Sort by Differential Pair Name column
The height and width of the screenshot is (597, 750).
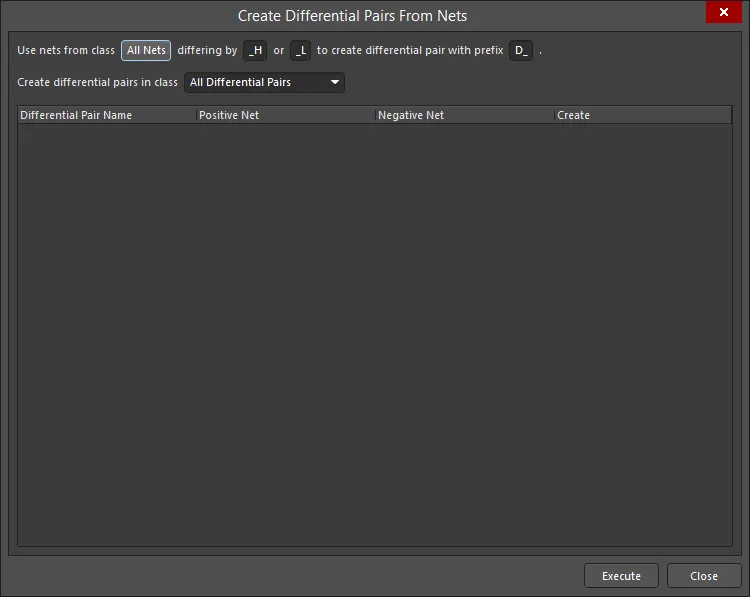107,115
